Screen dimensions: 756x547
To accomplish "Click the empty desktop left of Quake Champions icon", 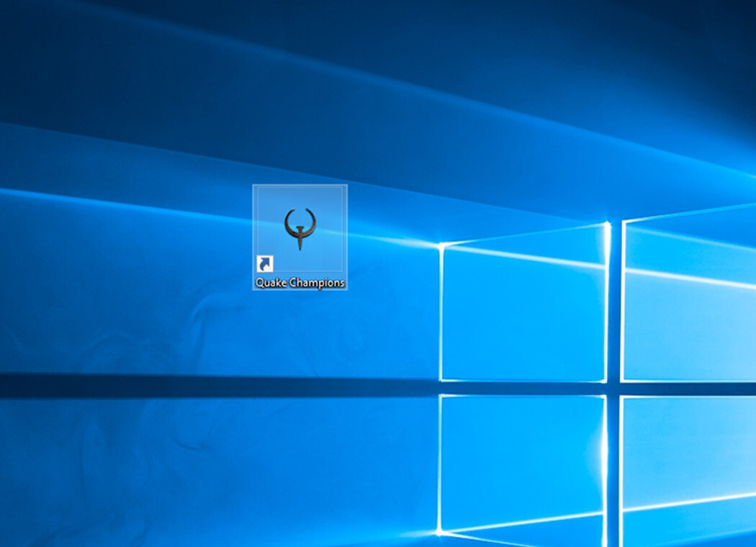I will coord(180,238).
